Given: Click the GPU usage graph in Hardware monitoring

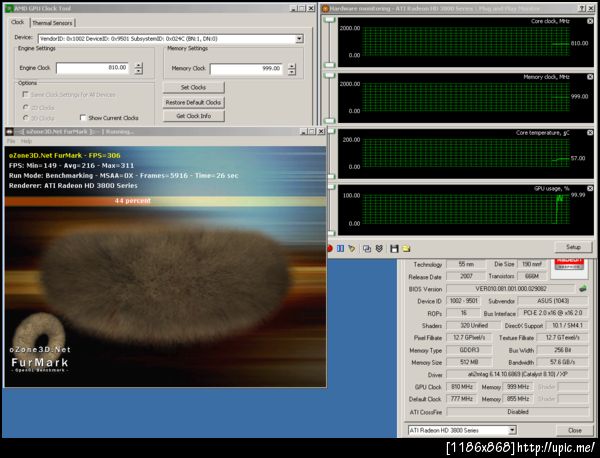Looking at the screenshot, I should [x=466, y=210].
